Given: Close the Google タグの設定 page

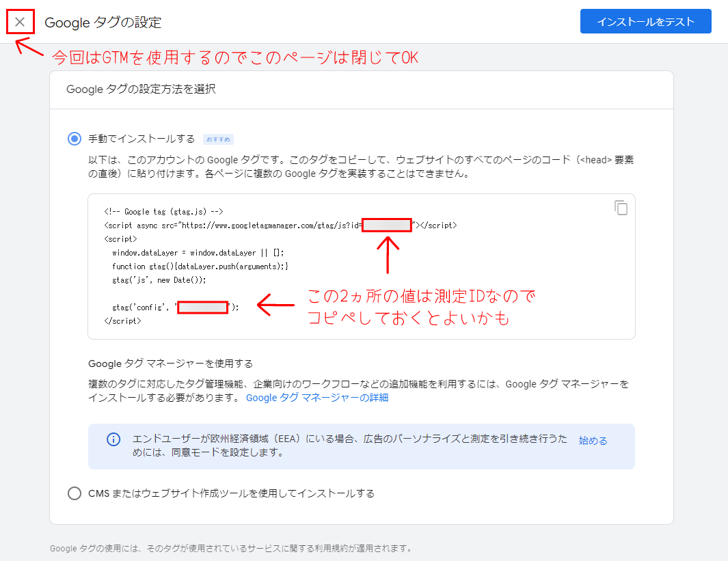Looking at the screenshot, I should tap(20, 22).
